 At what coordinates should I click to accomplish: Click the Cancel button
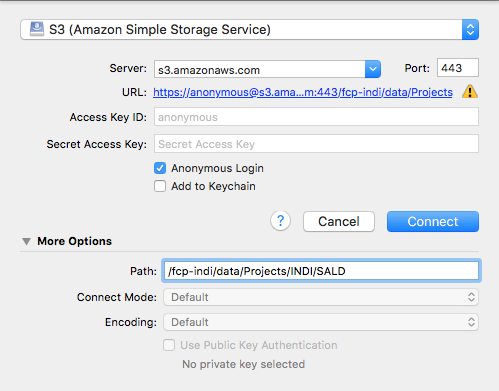coord(339,221)
